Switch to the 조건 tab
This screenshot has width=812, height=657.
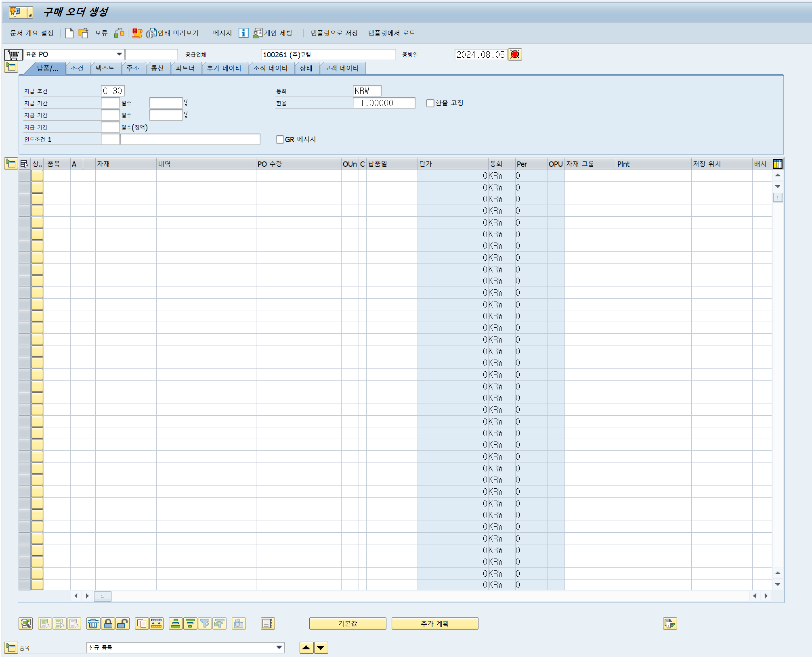(77, 68)
